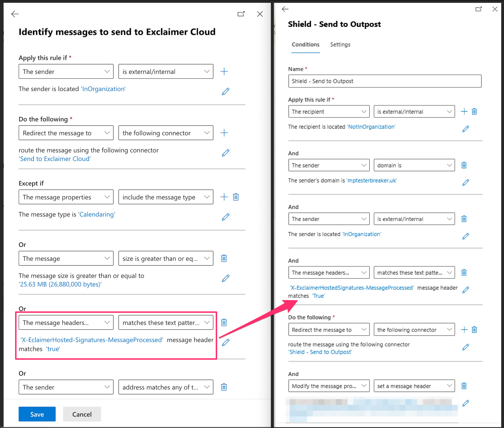Add condition beside recipient 'is external/internal'

[464, 111]
